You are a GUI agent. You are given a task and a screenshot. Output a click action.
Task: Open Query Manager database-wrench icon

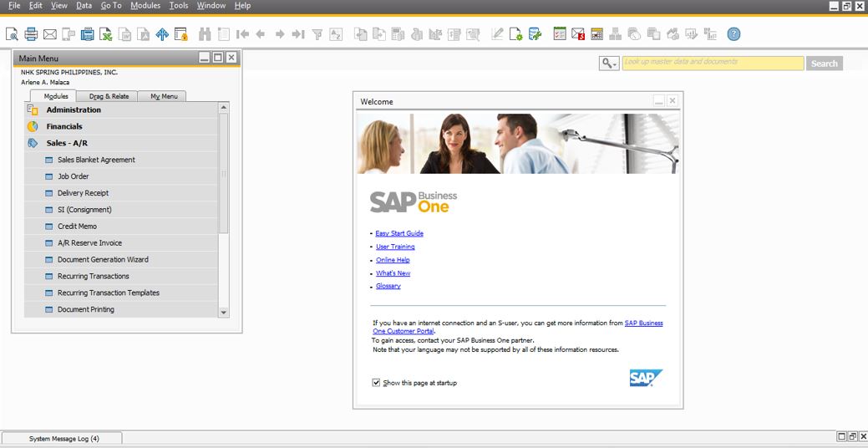(x=535, y=34)
